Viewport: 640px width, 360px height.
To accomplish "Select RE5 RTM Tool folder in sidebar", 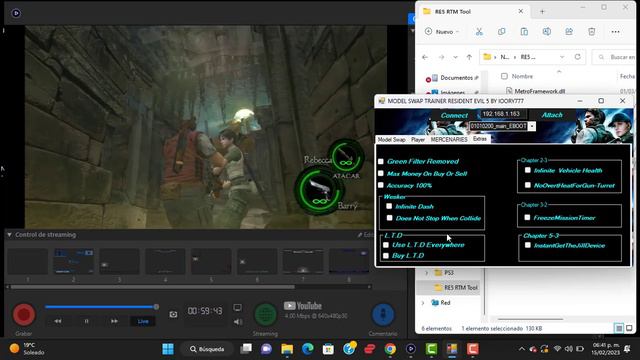I will [456, 288].
